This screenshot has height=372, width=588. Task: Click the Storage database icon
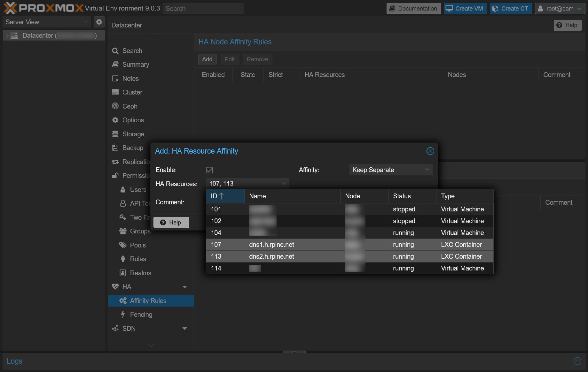click(115, 134)
